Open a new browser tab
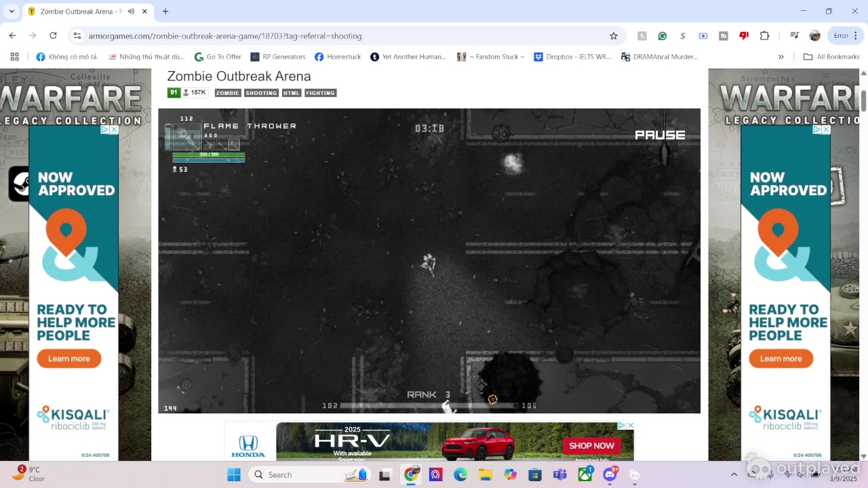The height and width of the screenshot is (488, 868). [x=165, y=12]
